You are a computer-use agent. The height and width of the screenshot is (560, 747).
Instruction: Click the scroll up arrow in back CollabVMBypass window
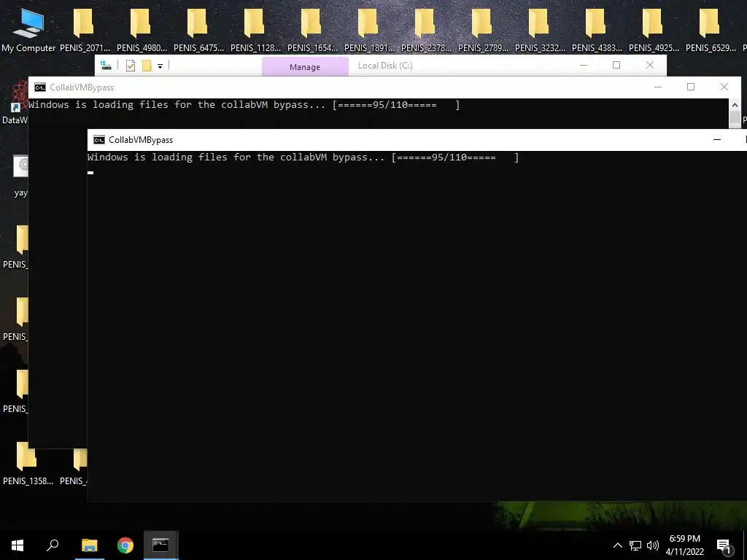tap(735, 105)
